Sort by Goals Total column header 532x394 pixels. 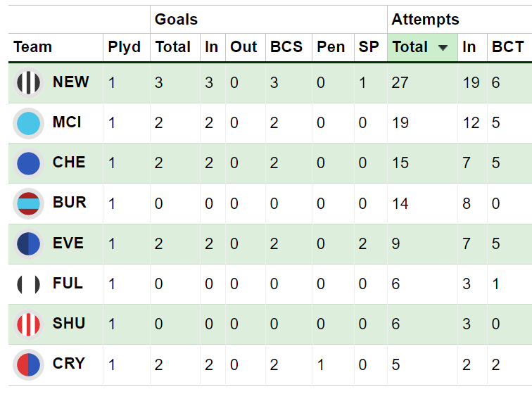pyautogui.click(x=173, y=47)
